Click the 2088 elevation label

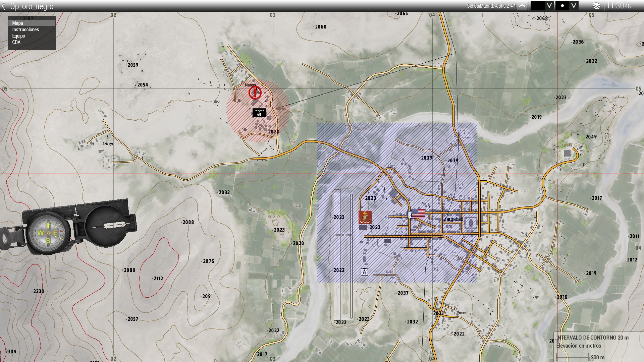pyautogui.click(x=188, y=222)
